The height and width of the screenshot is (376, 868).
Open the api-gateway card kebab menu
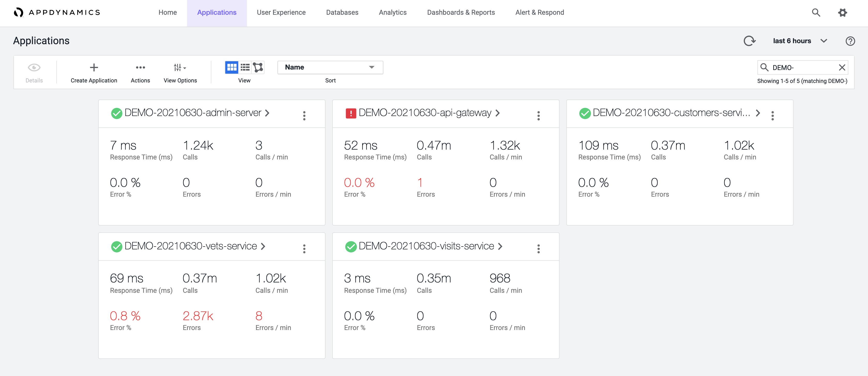538,116
